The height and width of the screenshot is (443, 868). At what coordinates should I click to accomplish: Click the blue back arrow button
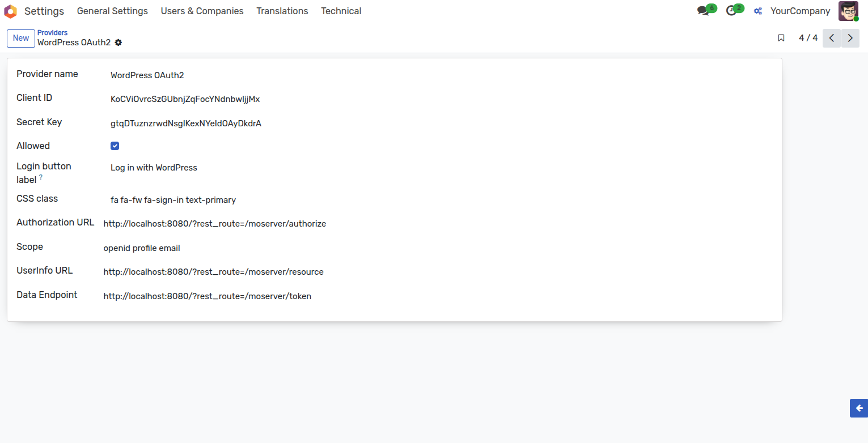click(859, 408)
